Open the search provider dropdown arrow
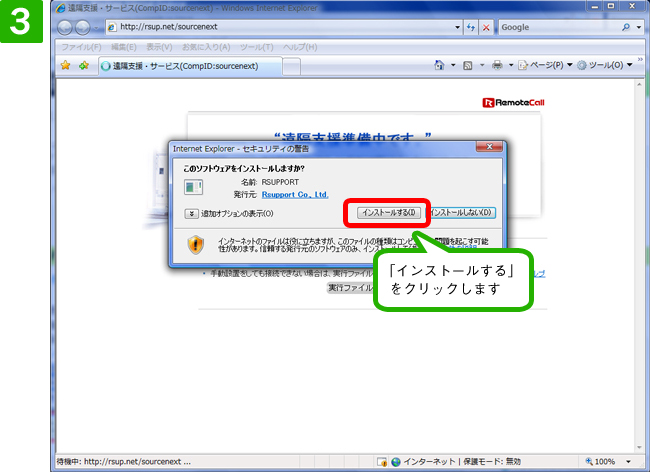 pos(639,27)
